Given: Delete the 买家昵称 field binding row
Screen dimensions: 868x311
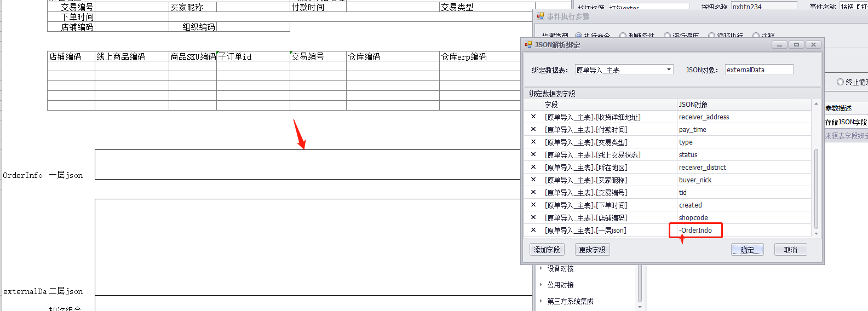Looking at the screenshot, I should [533, 180].
